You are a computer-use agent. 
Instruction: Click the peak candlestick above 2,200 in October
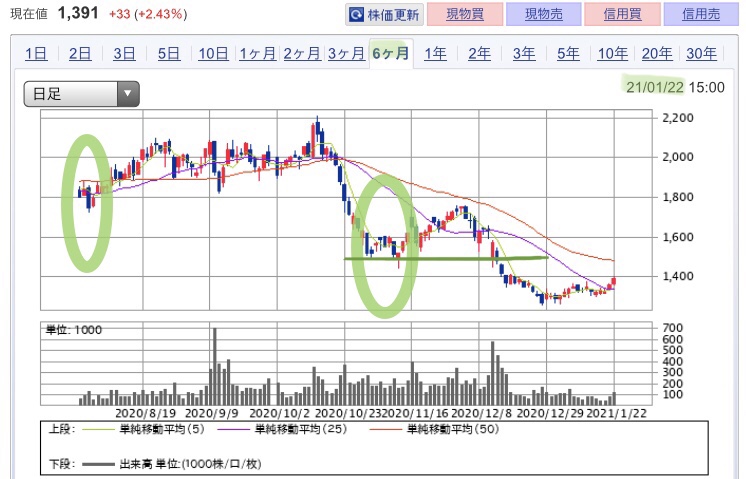point(317,129)
